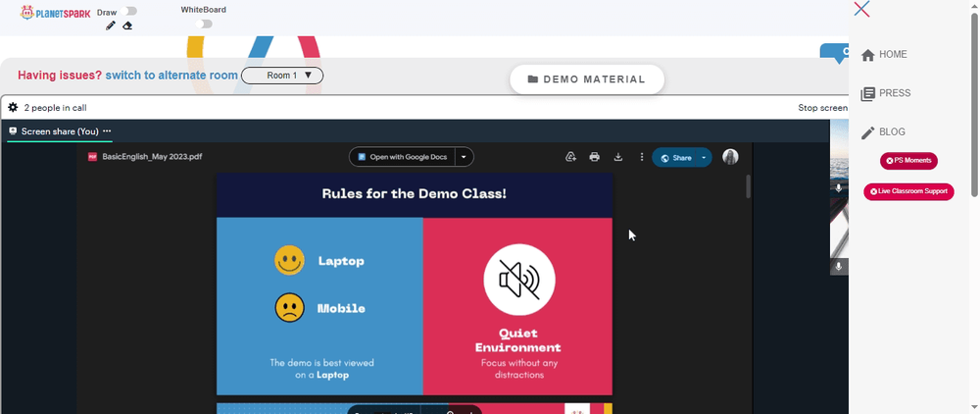Print the PDF document
Screen dimensions: 980x414
point(595,157)
